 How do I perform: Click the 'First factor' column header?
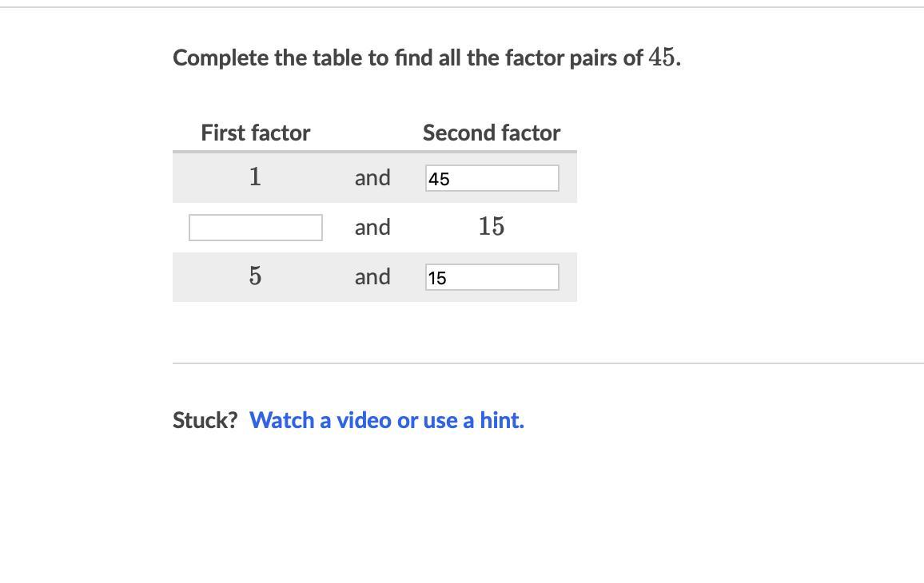coord(255,133)
